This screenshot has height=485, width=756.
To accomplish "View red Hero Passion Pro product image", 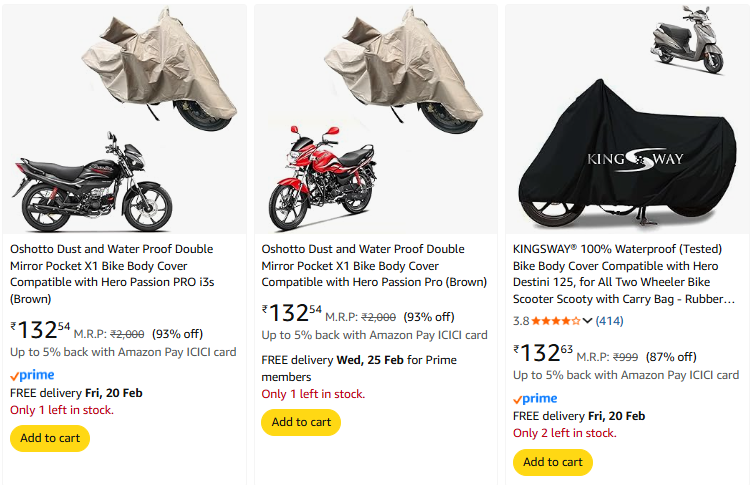I will click(x=331, y=175).
